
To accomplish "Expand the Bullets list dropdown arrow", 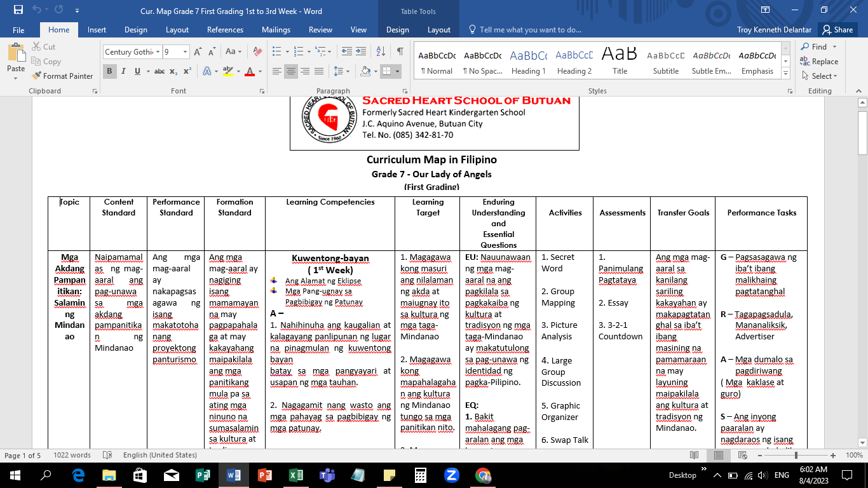I will coord(287,52).
